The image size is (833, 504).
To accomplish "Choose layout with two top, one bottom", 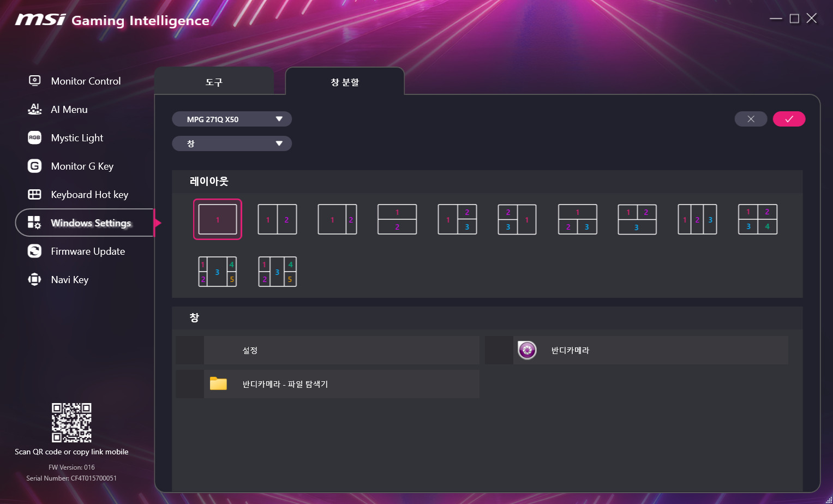I will pyautogui.click(x=637, y=219).
